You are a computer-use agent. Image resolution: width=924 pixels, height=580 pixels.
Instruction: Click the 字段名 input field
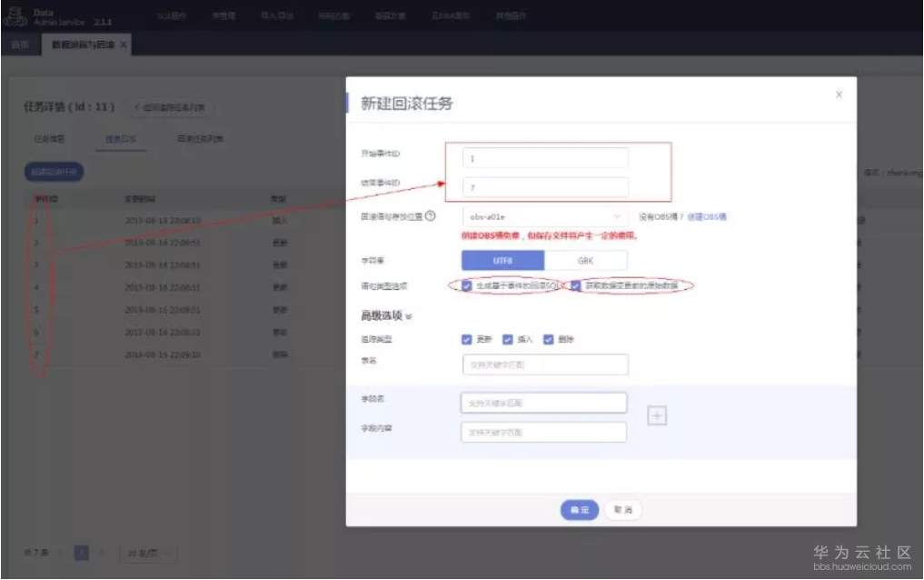pos(543,403)
